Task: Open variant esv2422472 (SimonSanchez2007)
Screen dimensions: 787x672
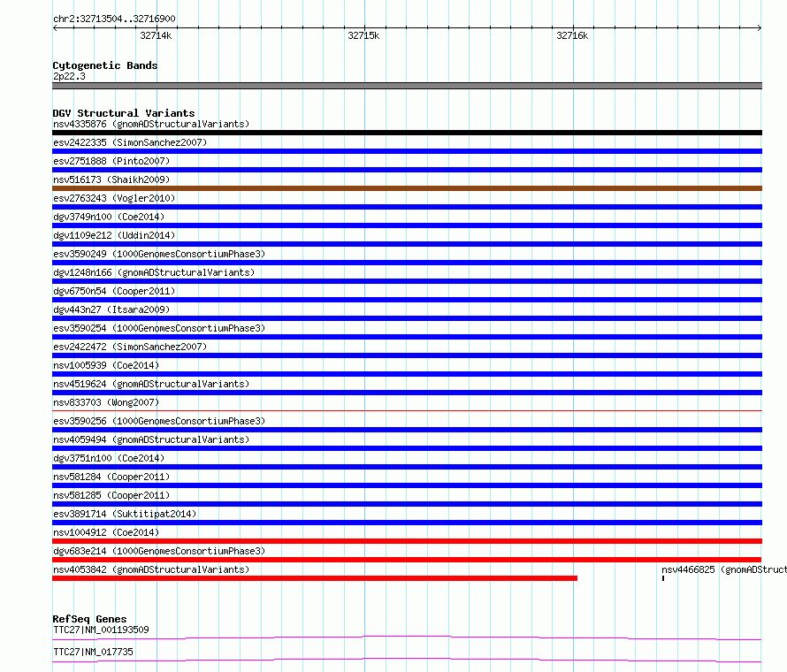Action: [x=130, y=347]
